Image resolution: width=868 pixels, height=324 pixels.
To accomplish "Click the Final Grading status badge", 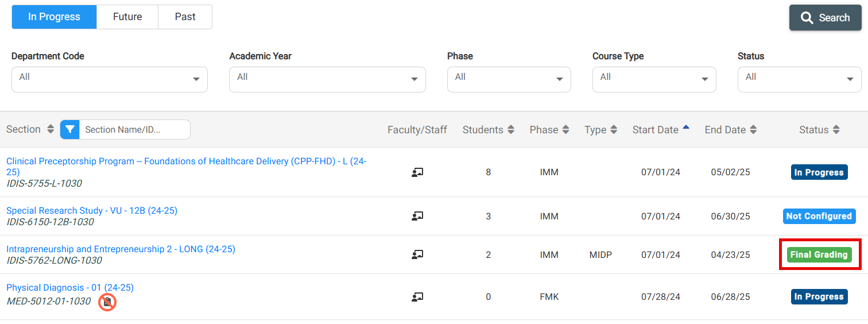I will [819, 254].
